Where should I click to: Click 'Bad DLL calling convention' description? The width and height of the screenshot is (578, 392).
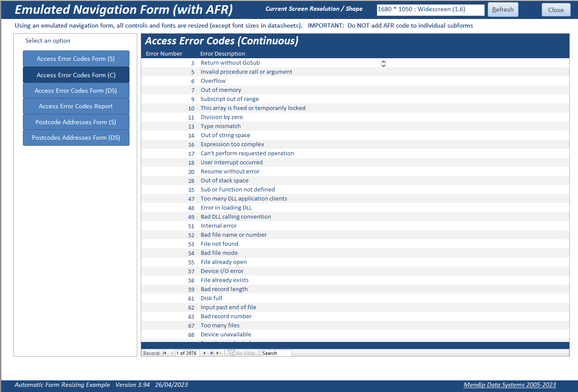(x=236, y=217)
